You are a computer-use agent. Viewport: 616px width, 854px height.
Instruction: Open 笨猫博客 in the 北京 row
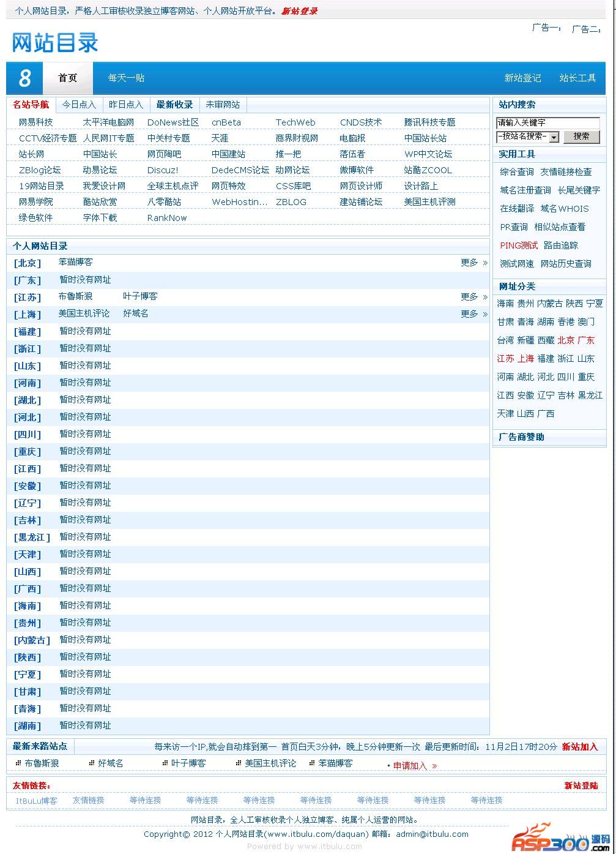click(x=76, y=262)
